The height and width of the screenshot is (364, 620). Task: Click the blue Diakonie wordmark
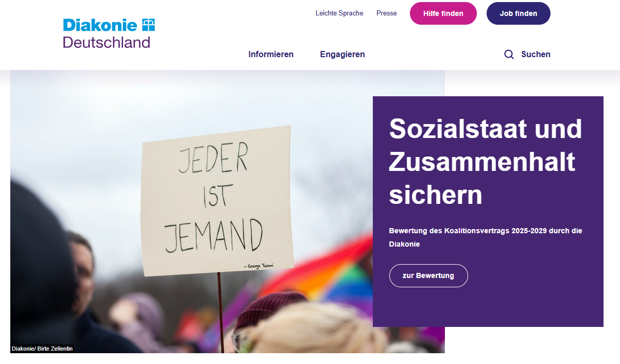tap(100, 25)
